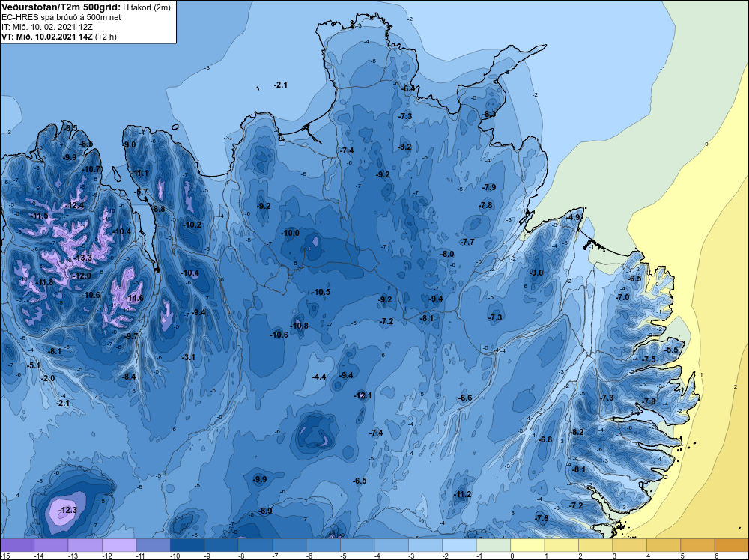Click the -7.7 temperature value
The height and width of the screenshot is (560, 749).
[467, 242]
